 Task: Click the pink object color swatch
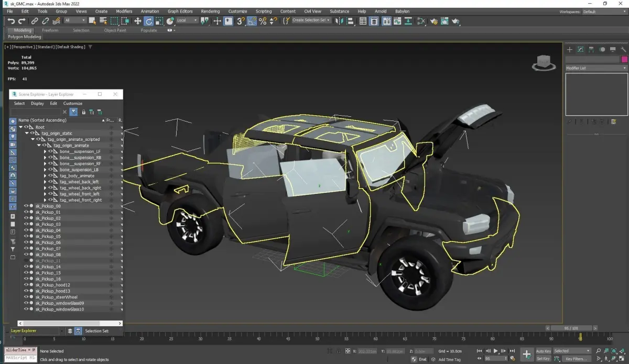tap(624, 60)
